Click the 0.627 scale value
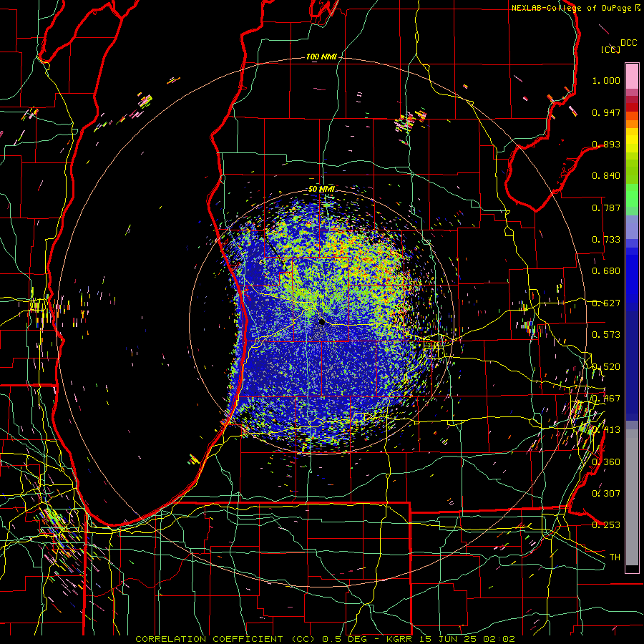This screenshot has height=644, width=644. [606, 303]
